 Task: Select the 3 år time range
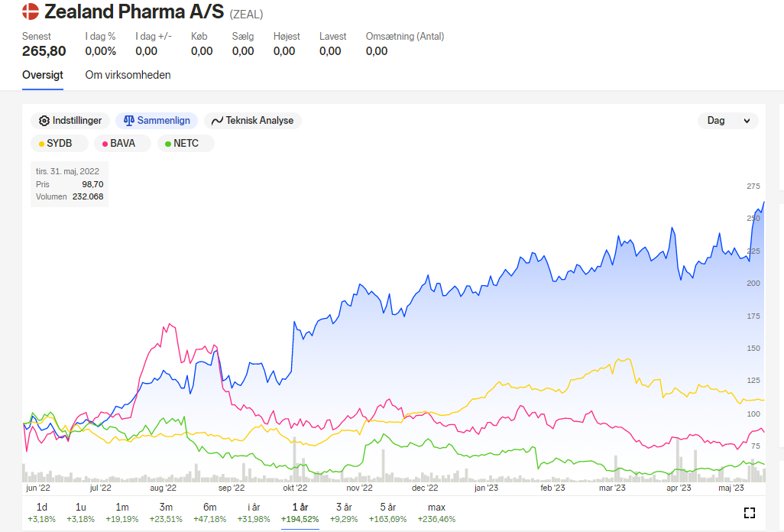coord(344,513)
